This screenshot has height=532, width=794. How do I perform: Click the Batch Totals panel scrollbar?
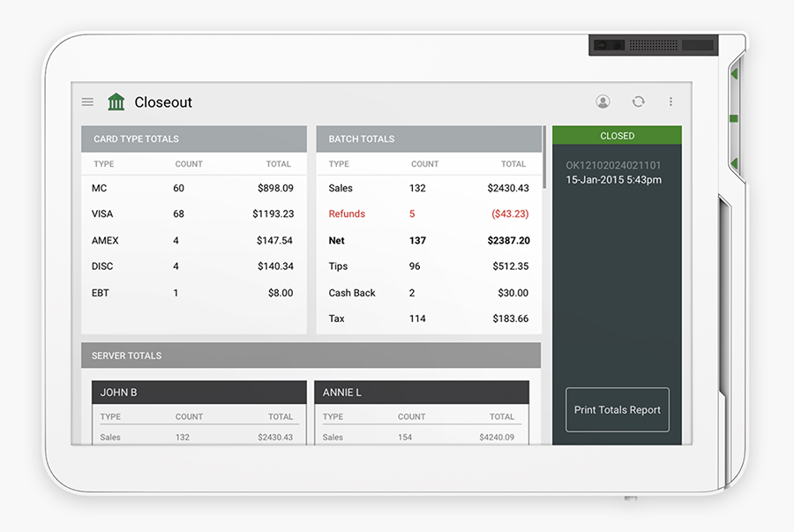tap(544, 157)
